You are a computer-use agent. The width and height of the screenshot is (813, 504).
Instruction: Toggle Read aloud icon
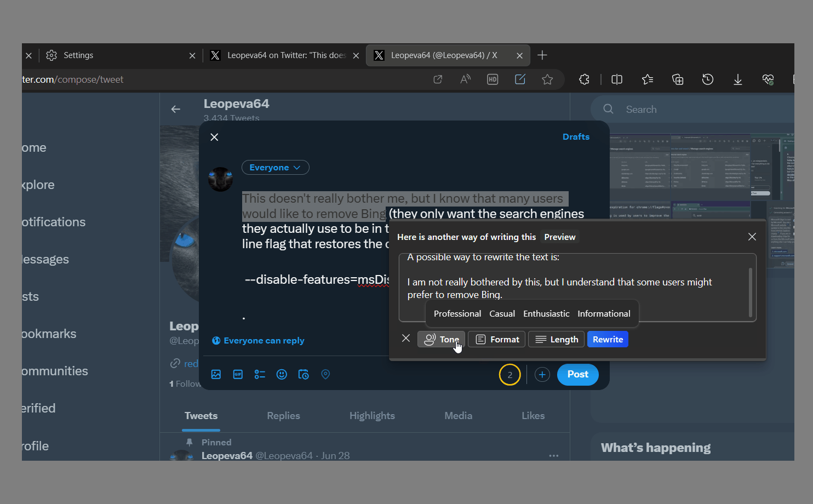click(x=465, y=79)
